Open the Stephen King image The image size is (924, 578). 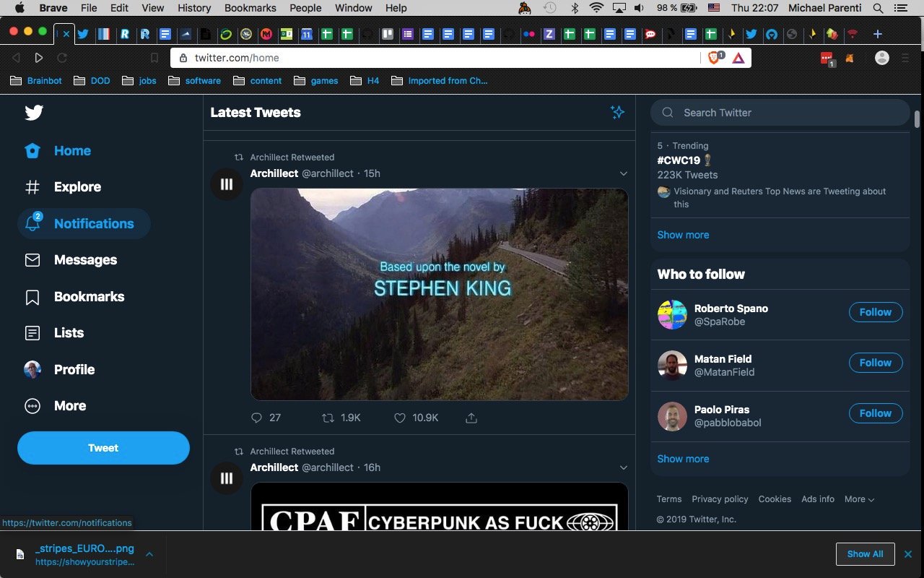click(440, 294)
